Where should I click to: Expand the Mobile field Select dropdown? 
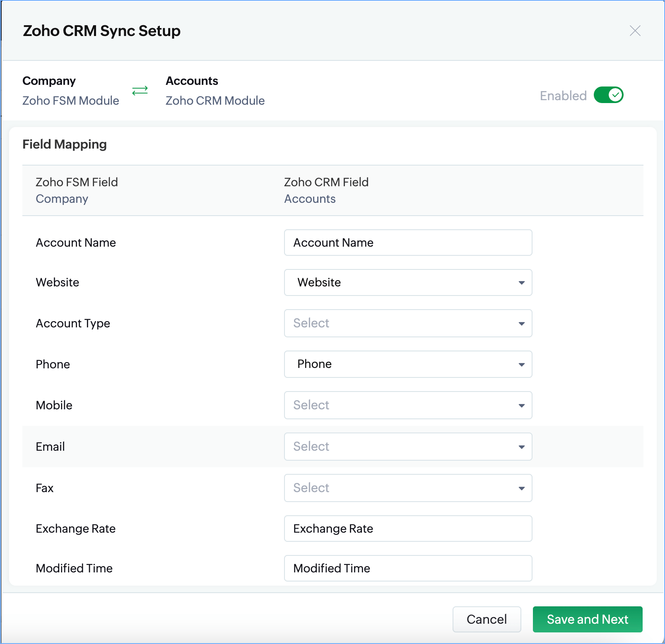pyautogui.click(x=408, y=405)
